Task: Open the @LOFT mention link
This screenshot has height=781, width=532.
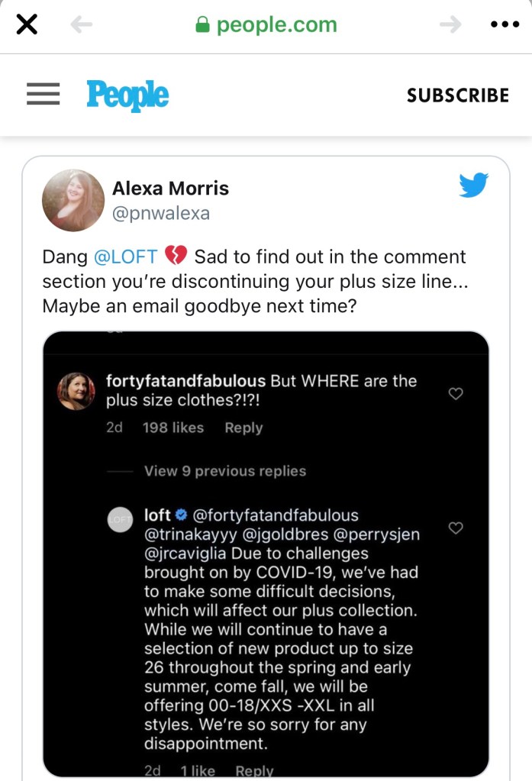Action: coord(125,257)
